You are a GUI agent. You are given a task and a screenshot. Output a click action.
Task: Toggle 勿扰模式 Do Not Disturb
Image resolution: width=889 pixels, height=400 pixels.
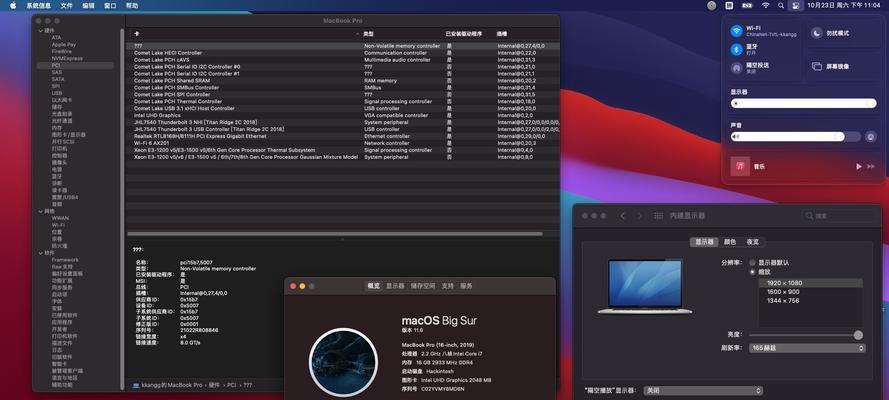click(x=816, y=33)
